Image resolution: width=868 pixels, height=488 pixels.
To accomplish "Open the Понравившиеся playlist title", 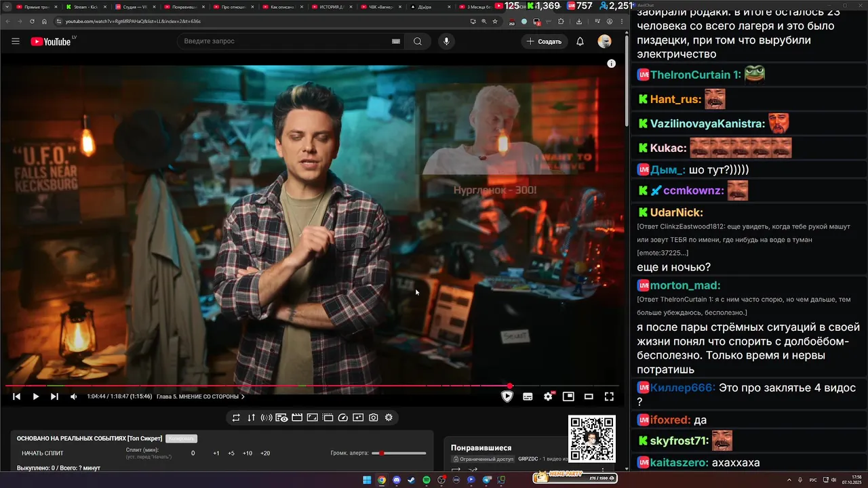I will 481,448.
